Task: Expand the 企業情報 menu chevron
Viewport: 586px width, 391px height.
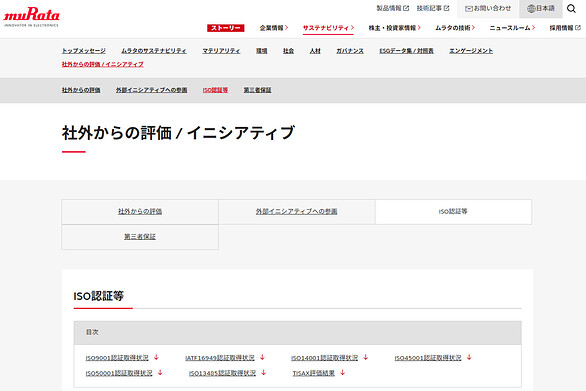Action: 286,28
